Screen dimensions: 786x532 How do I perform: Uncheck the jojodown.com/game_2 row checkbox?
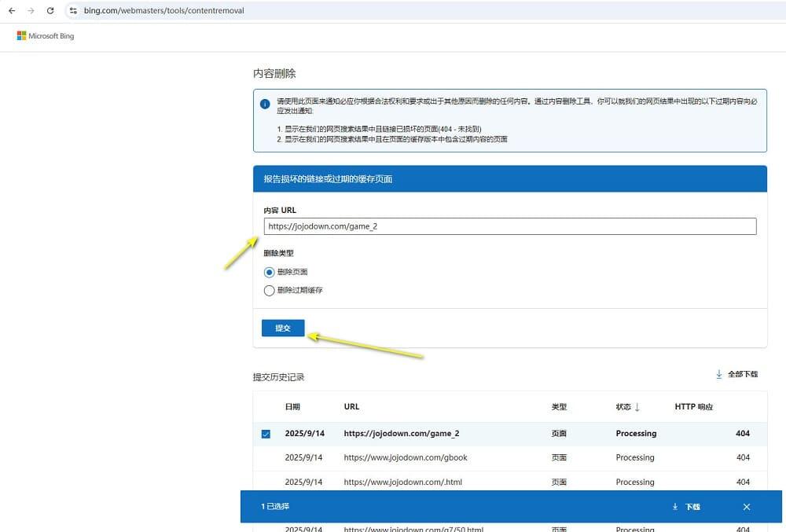click(266, 434)
